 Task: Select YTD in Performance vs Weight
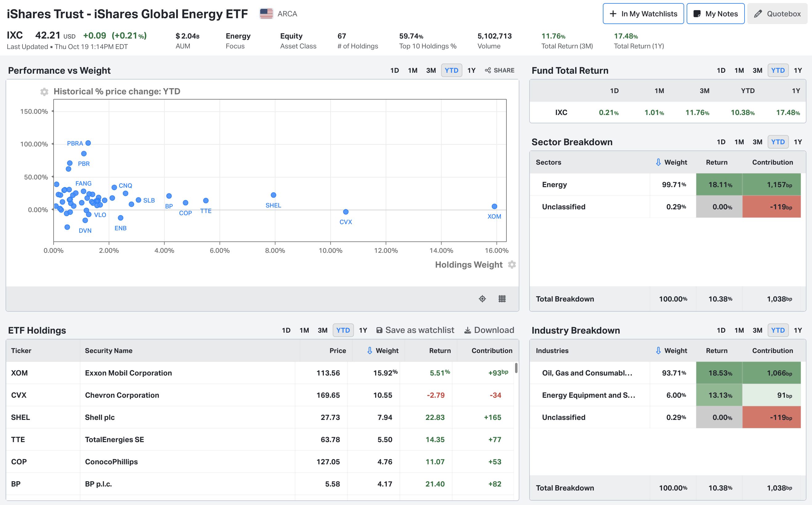(x=451, y=70)
